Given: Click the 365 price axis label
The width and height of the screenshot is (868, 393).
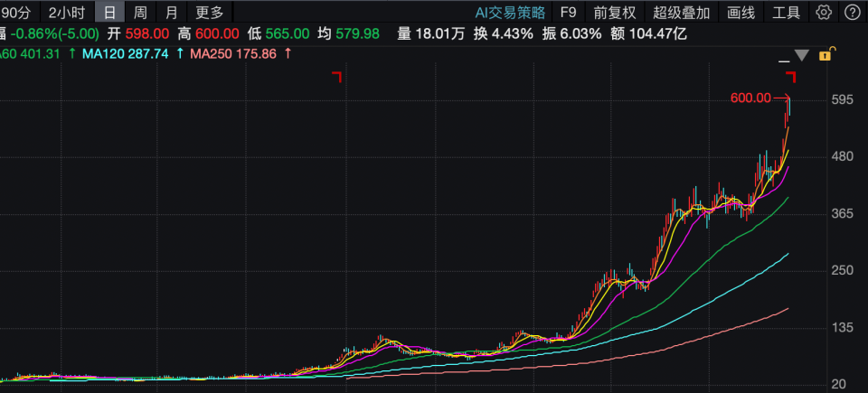Looking at the screenshot, I should tap(844, 213).
